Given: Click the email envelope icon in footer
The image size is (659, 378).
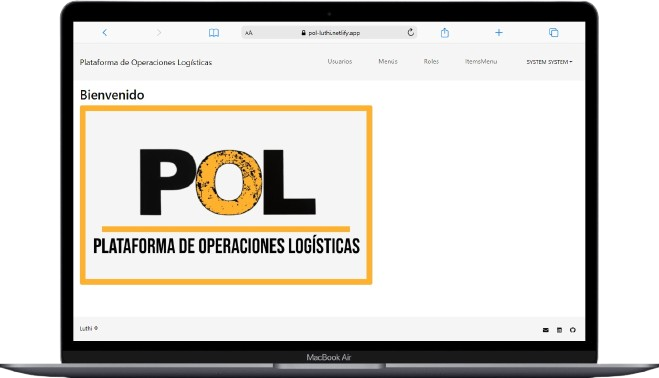Looking at the screenshot, I should click(x=546, y=330).
